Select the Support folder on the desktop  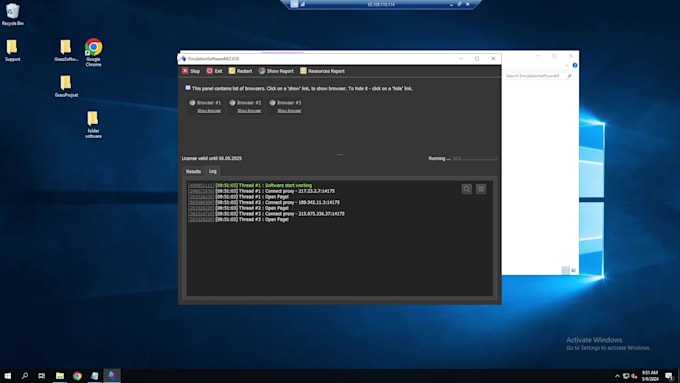click(13, 50)
